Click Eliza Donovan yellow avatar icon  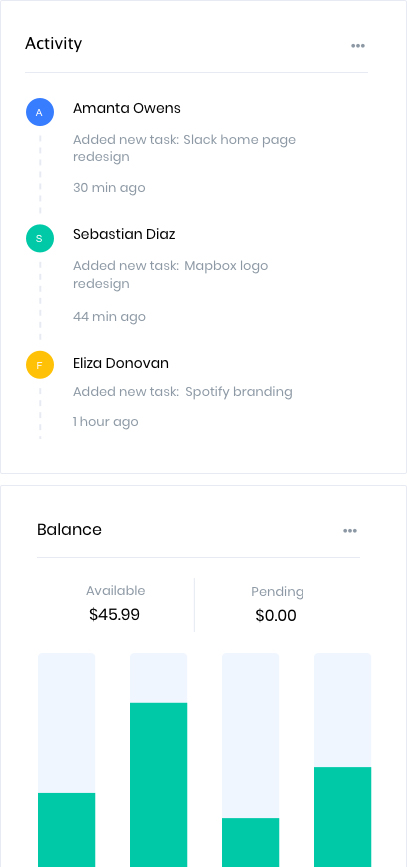point(40,365)
